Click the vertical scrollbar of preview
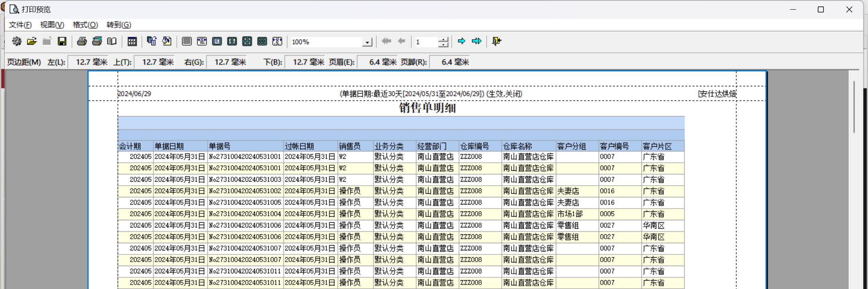This screenshot has height=289, width=868. pos(854,107)
